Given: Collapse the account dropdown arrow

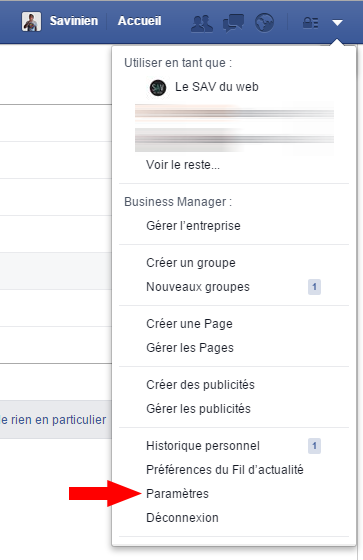Looking at the screenshot, I should click(x=337, y=23).
